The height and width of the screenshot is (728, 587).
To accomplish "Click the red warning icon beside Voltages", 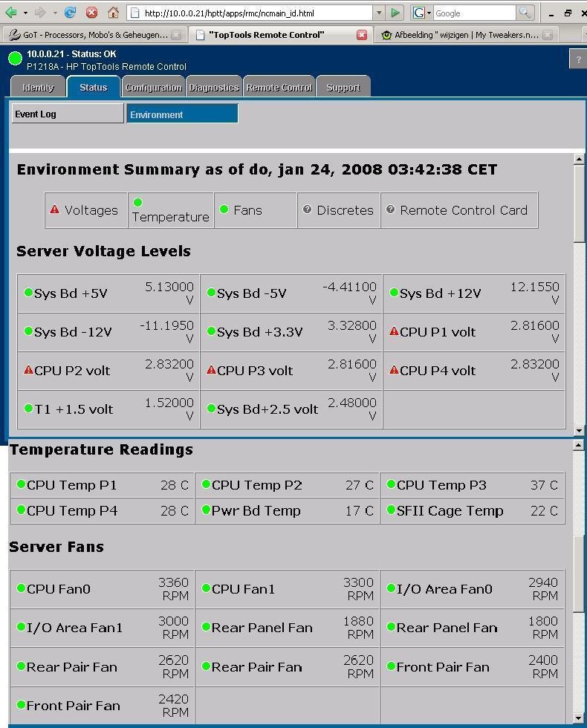I will click(x=55, y=209).
